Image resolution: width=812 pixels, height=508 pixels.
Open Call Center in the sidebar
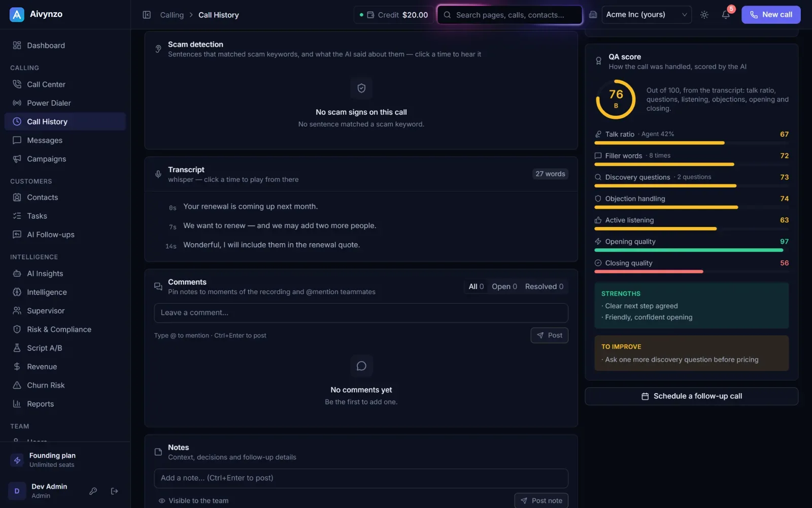coord(65,84)
